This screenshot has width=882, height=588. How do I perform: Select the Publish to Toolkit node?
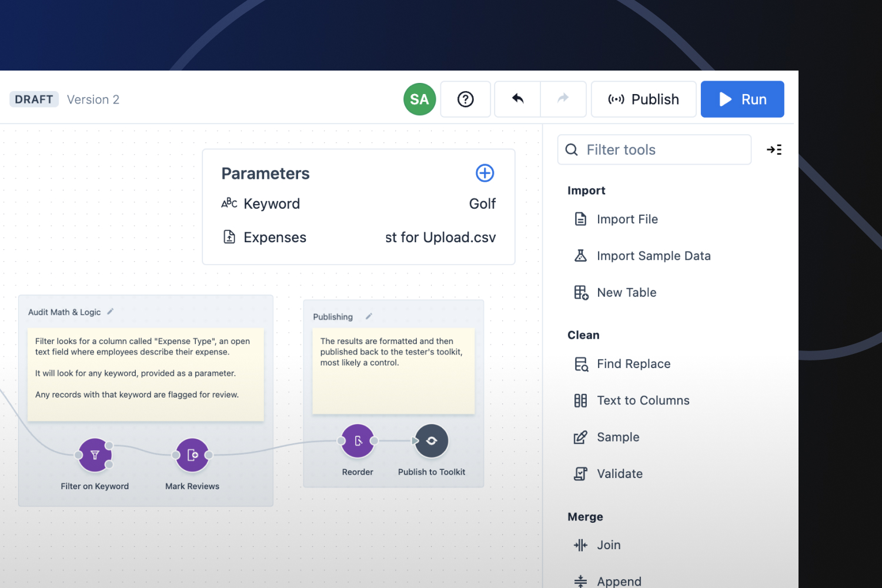pos(432,441)
